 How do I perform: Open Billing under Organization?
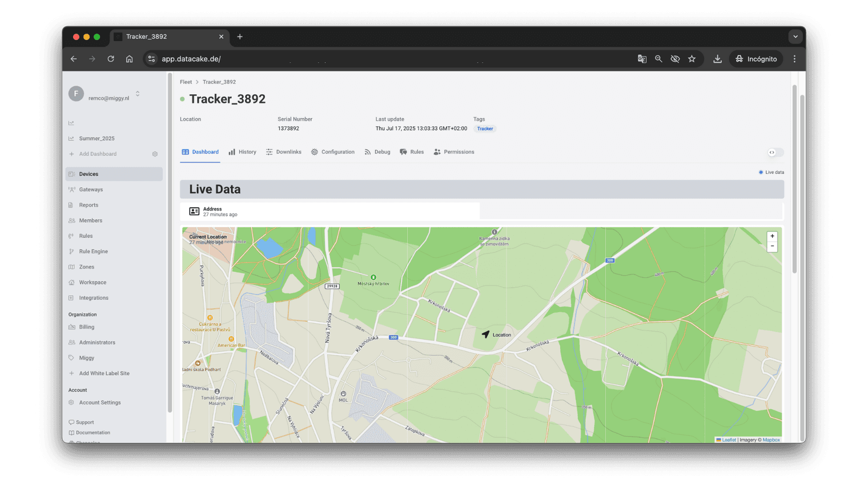click(x=86, y=327)
